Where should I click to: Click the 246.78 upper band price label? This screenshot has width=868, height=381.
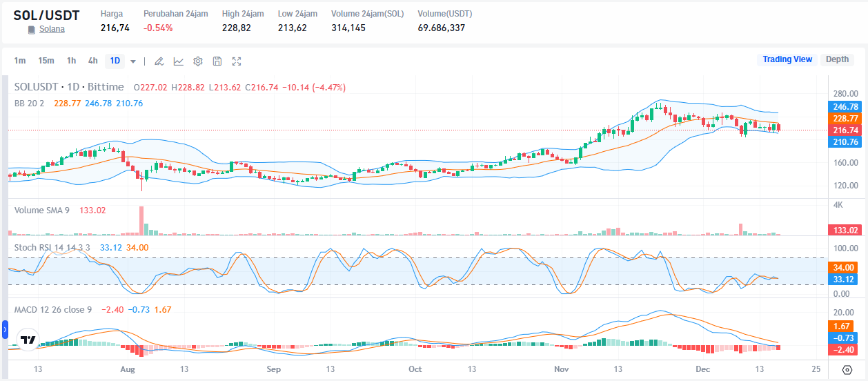[845, 107]
